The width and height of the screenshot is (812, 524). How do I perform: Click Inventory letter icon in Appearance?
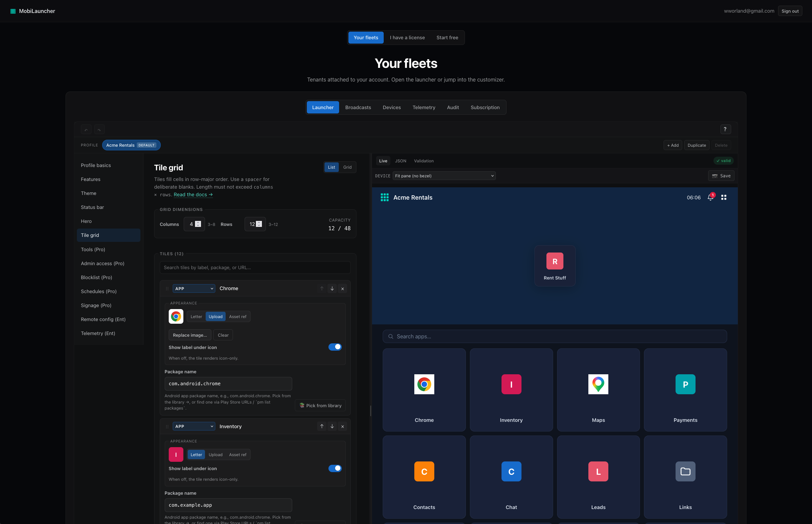(x=176, y=454)
